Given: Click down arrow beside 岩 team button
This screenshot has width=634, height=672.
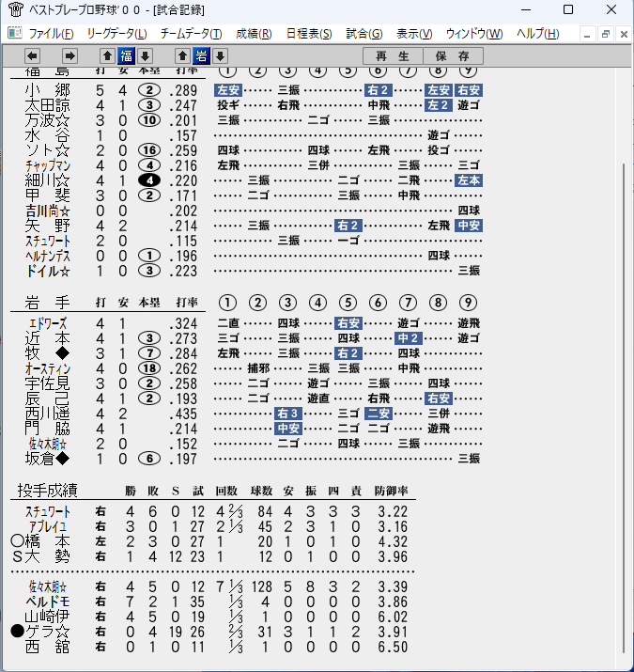Looking at the screenshot, I should tap(220, 55).
